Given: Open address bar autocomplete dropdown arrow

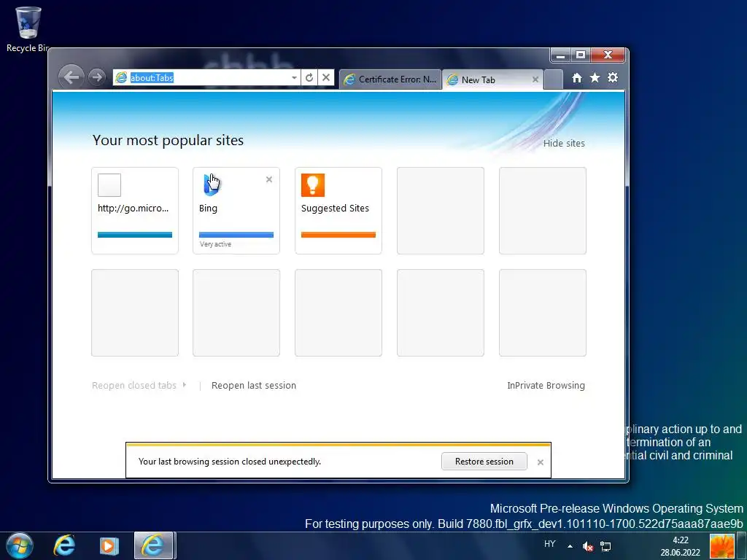Looking at the screenshot, I should click(x=295, y=77).
